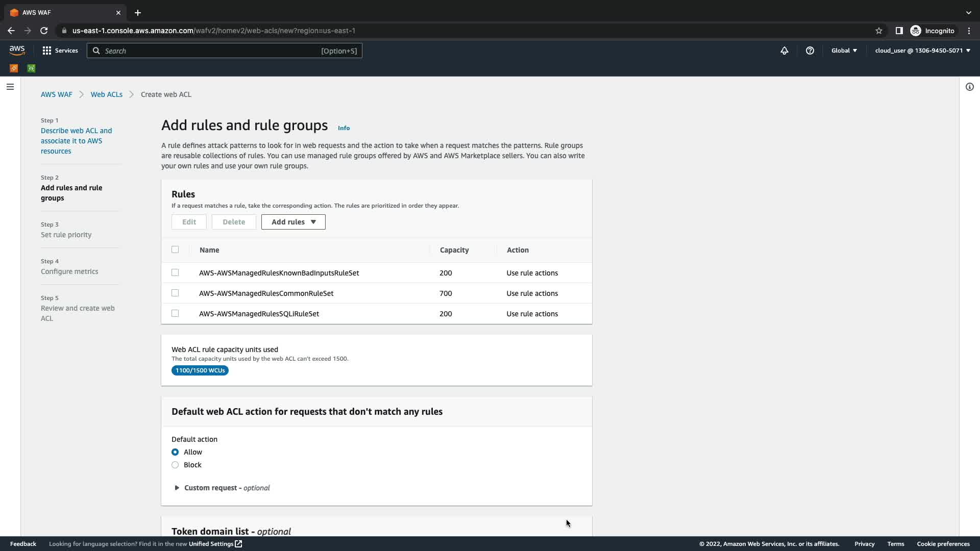Open Info link beside page heading

point(344,128)
